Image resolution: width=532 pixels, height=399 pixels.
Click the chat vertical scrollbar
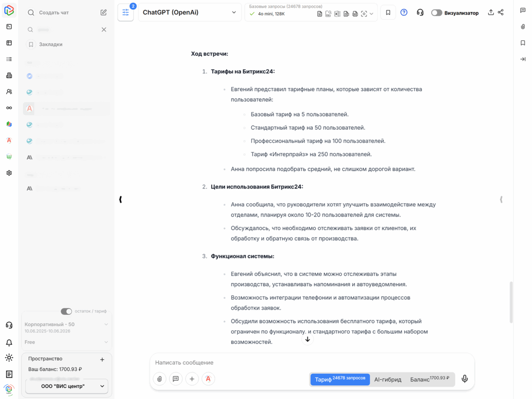point(511,302)
